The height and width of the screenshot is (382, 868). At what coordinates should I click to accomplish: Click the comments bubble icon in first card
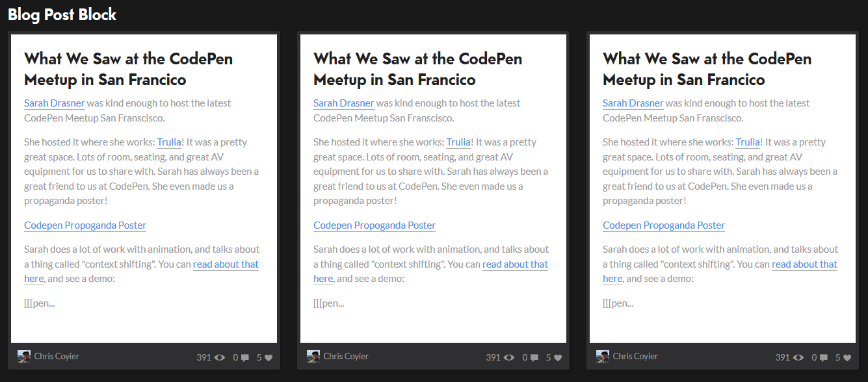click(245, 358)
